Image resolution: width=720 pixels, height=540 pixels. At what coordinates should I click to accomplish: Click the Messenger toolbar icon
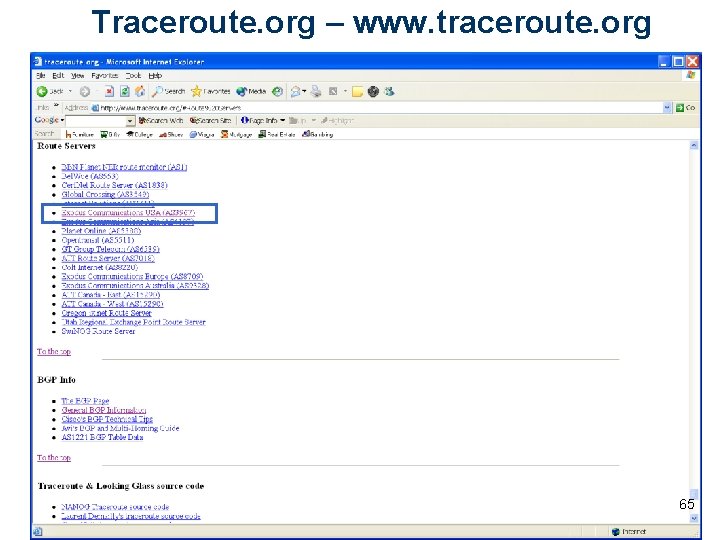[x=389, y=91]
